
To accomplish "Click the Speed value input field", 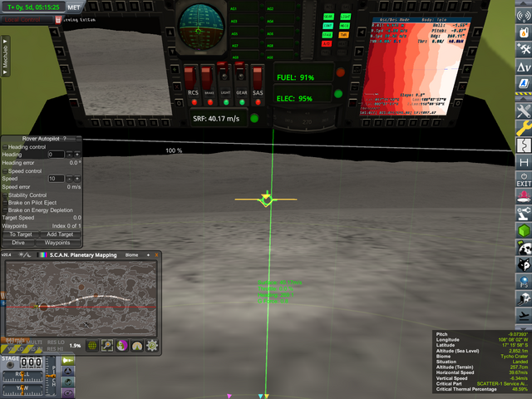I will tap(56, 179).
